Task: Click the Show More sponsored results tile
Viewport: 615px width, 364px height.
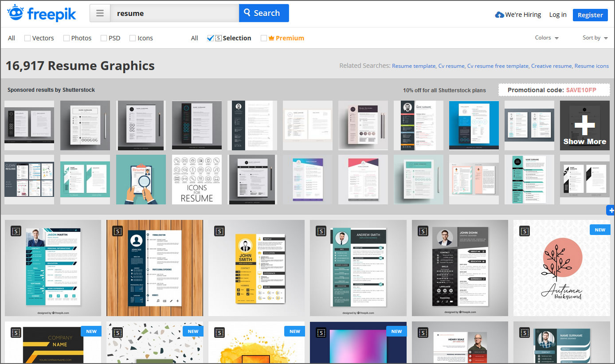Action: (585, 125)
